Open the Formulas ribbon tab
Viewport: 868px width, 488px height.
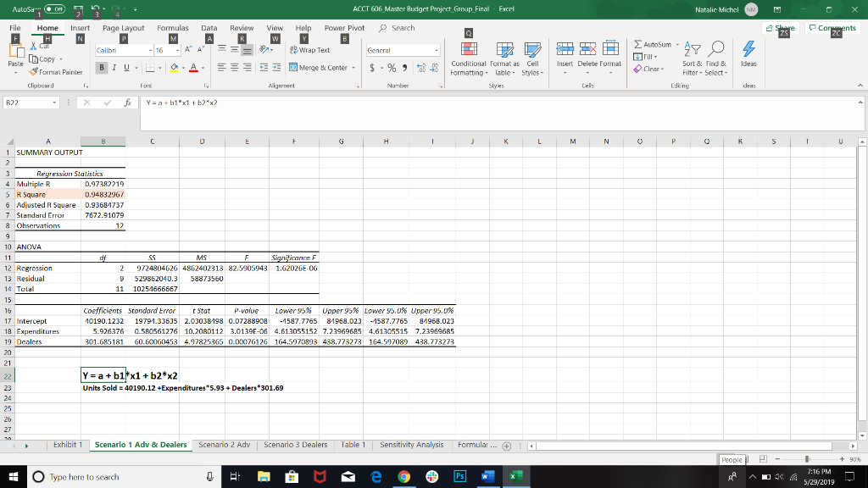tap(173, 28)
